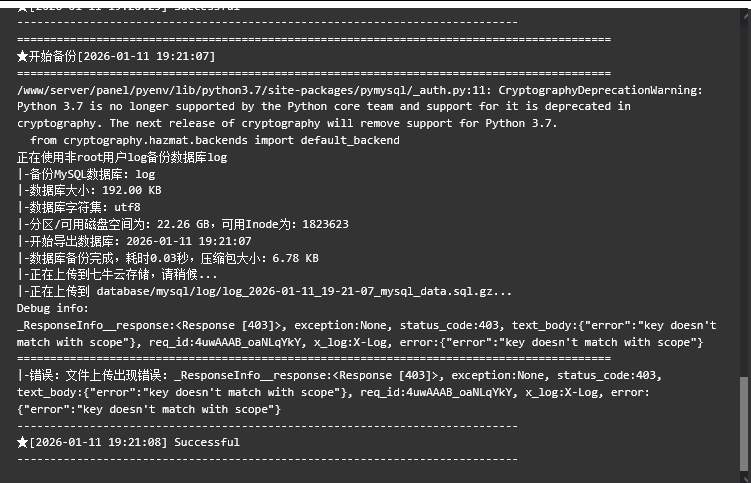Click the star icon before 开始备份
Screen dimensions: 751x483
point(23,57)
